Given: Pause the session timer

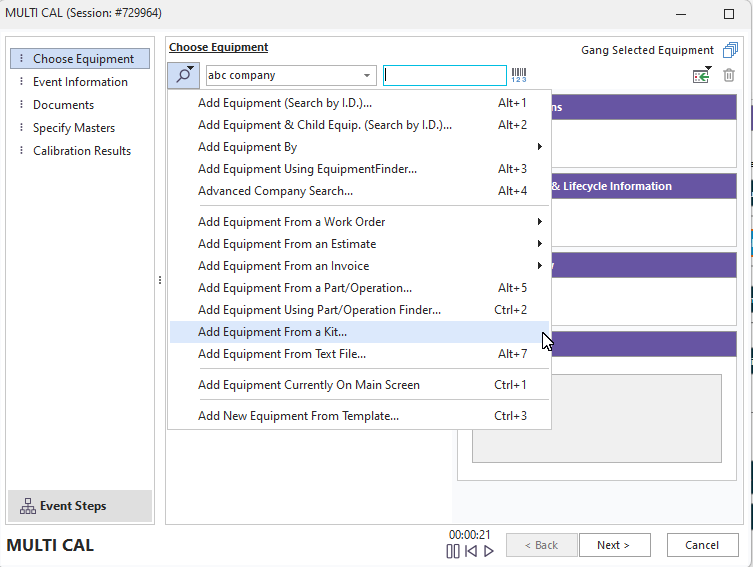Looking at the screenshot, I should 453,551.
